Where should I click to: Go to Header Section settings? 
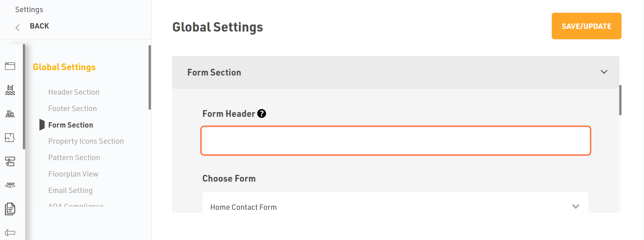[74, 92]
